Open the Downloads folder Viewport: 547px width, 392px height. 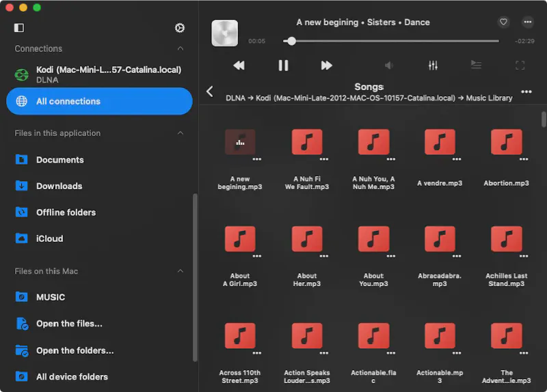point(59,186)
